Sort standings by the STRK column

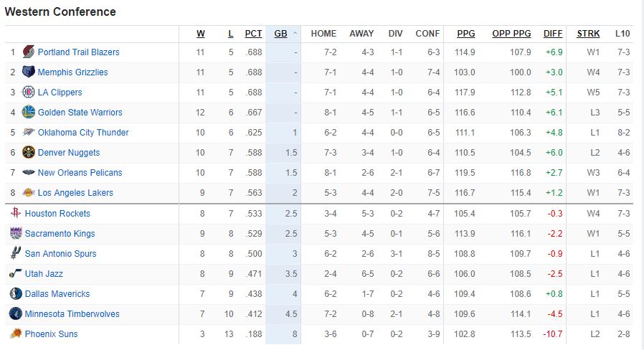click(588, 34)
